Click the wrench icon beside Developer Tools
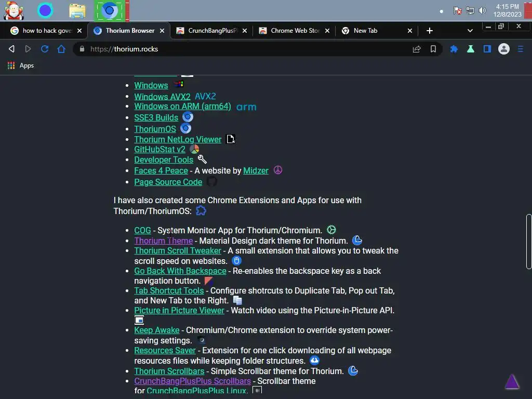Image resolution: width=532 pixels, height=399 pixels. [202, 159]
